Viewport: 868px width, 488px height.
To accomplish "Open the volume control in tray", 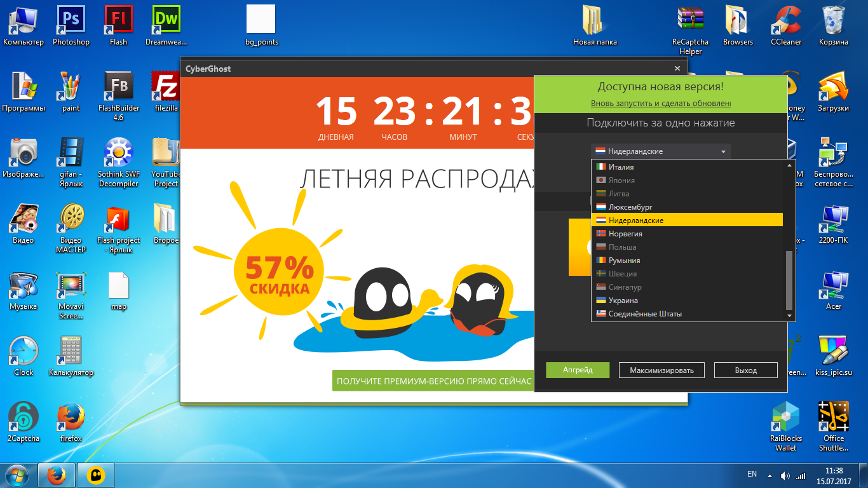I will [x=785, y=475].
